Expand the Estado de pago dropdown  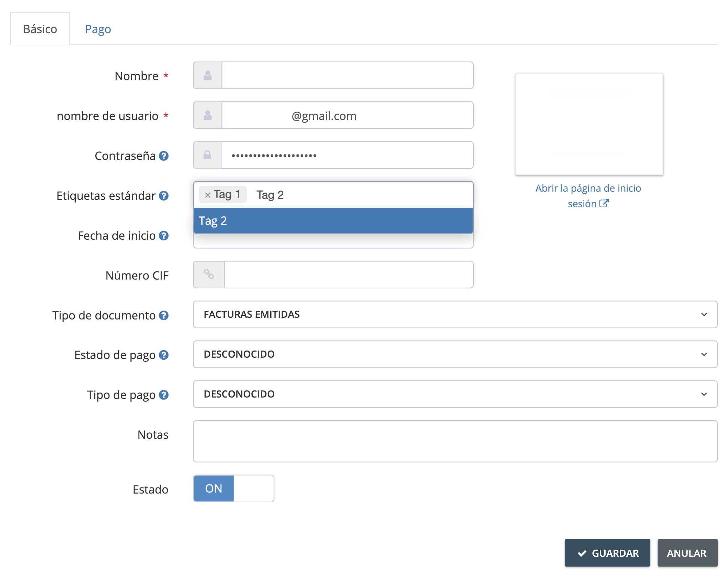point(455,354)
